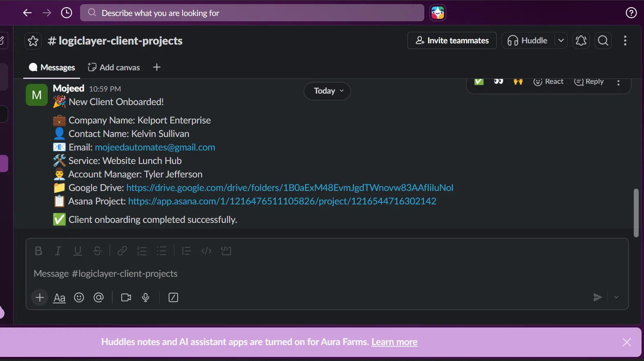
Task: Start a Huddle
Action: coord(528,40)
